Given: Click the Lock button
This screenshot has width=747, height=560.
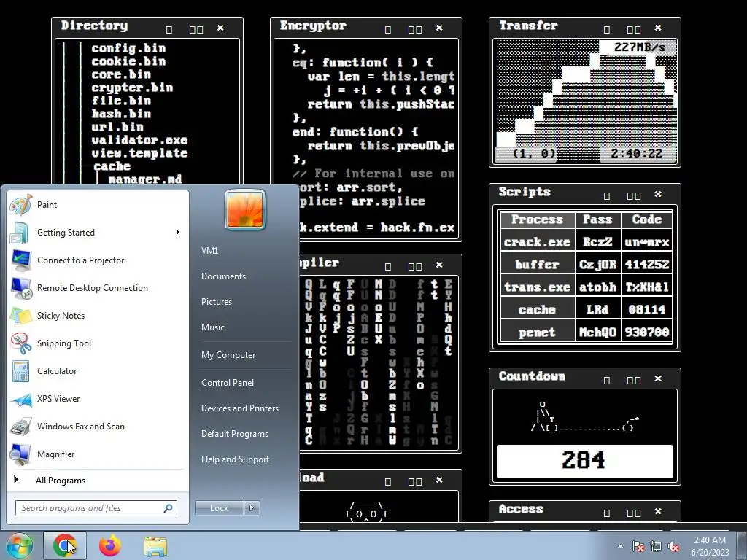Looking at the screenshot, I should click(219, 508).
